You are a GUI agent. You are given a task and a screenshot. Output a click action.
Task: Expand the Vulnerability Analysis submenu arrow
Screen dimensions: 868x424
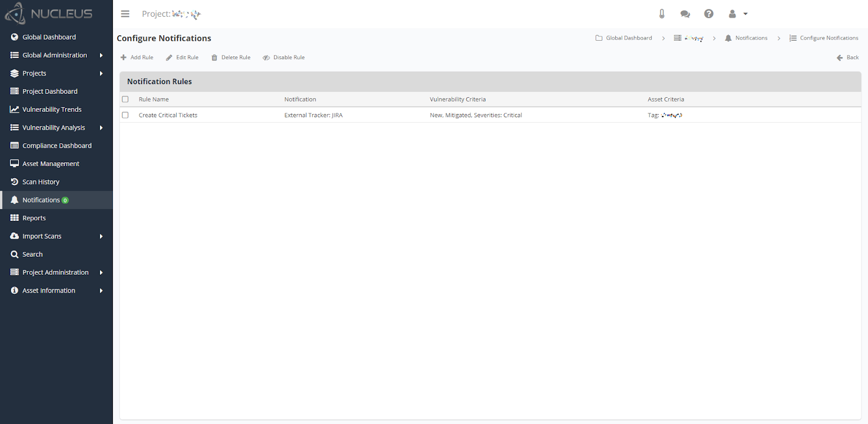click(101, 128)
